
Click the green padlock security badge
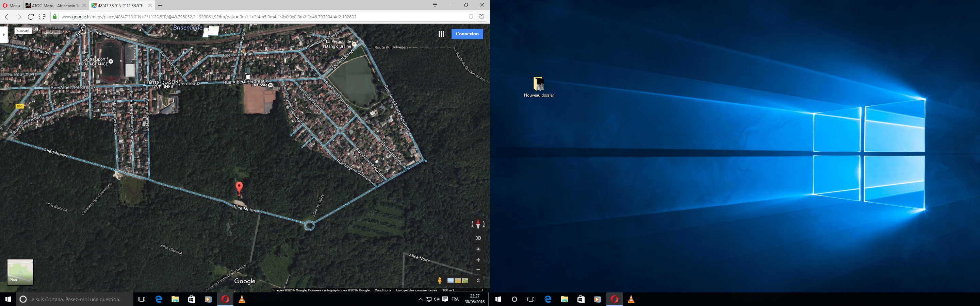(55, 17)
